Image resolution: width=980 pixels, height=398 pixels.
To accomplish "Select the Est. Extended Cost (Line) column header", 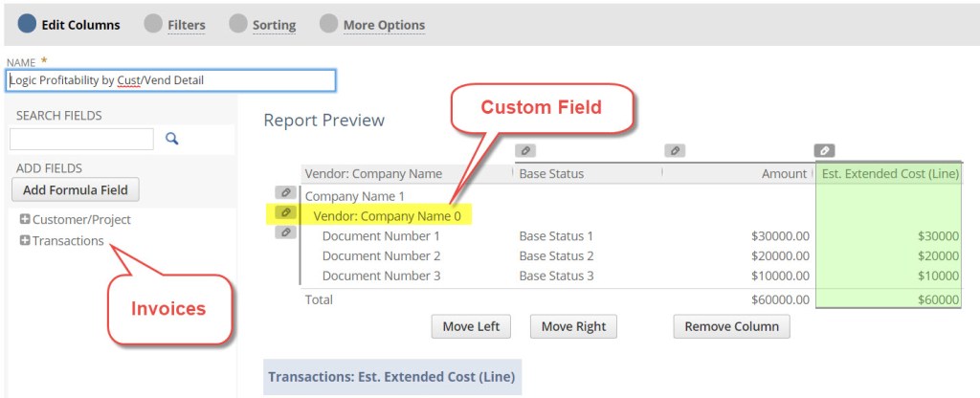I will coord(890,173).
